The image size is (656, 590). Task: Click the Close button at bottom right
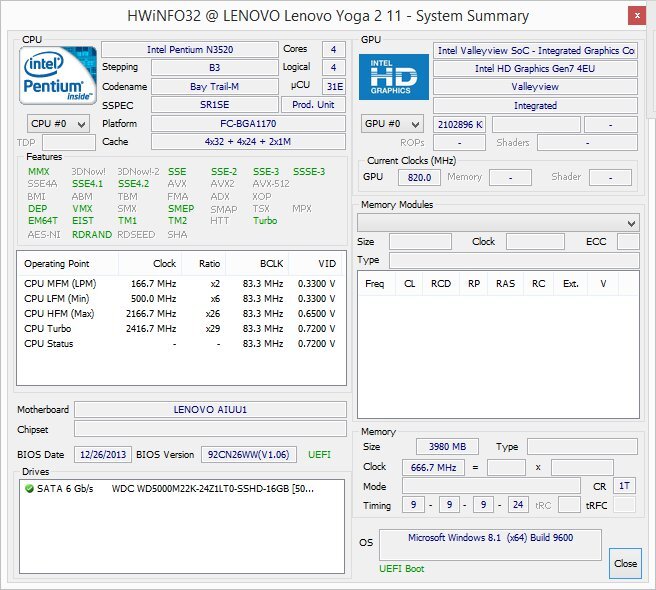[625, 563]
